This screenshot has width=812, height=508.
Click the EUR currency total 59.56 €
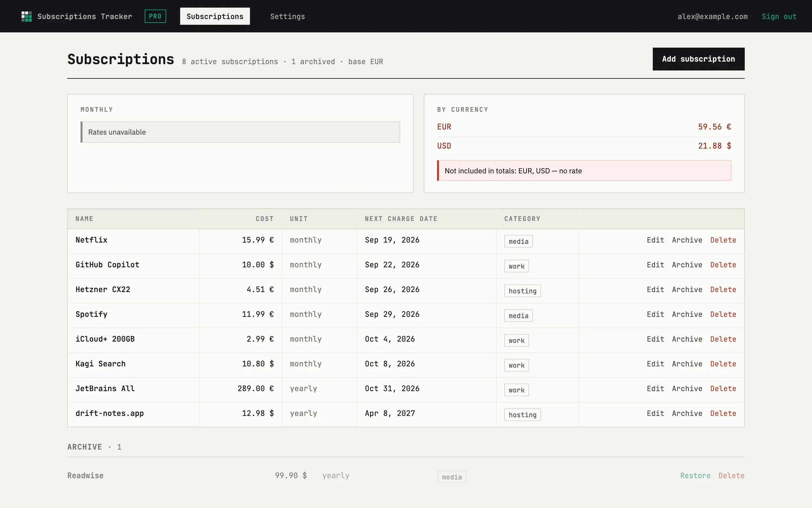[x=714, y=127]
